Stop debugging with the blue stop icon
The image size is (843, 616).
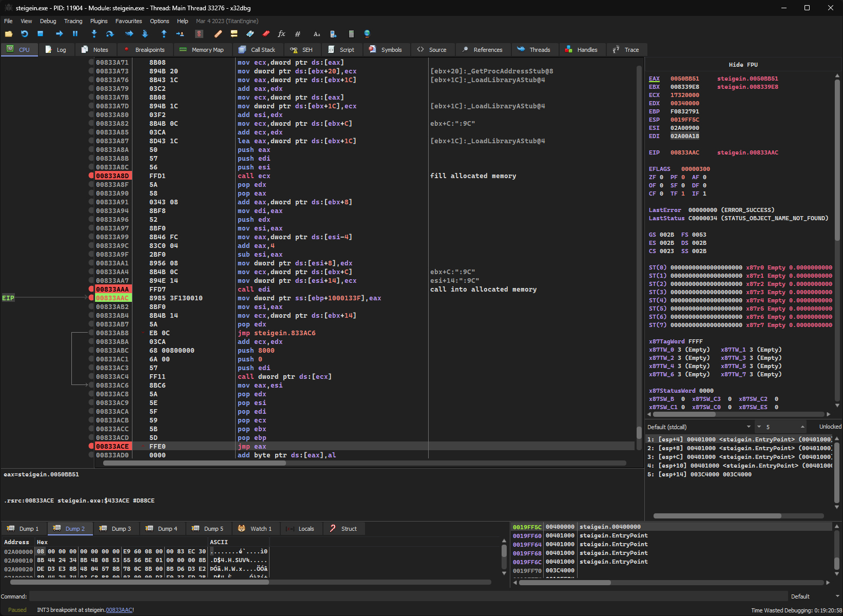pos(41,34)
